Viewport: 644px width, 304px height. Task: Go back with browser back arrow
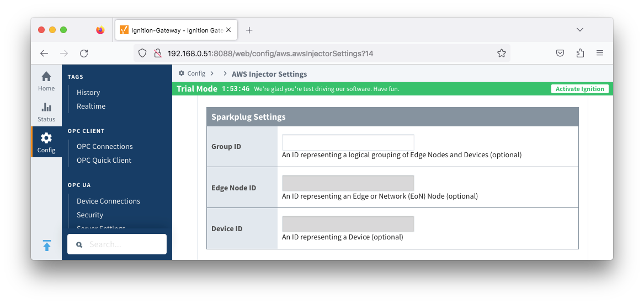click(x=44, y=54)
